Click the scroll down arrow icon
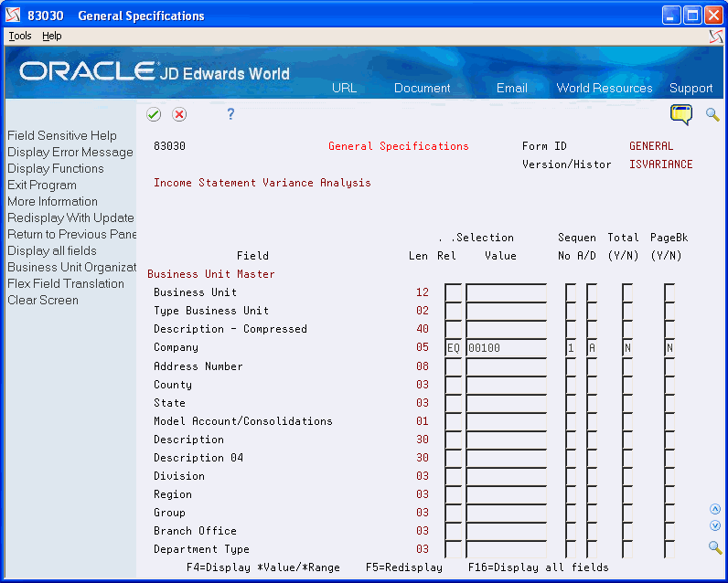 (715, 526)
